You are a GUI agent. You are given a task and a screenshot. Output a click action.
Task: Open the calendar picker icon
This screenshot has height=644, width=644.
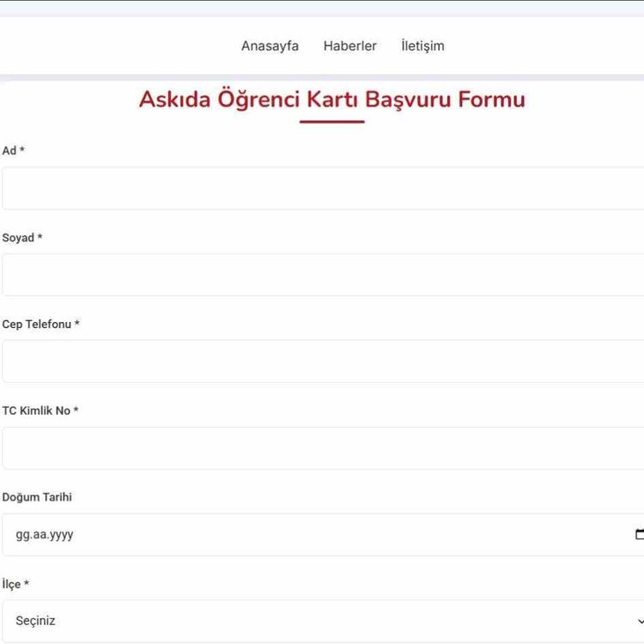point(639,534)
